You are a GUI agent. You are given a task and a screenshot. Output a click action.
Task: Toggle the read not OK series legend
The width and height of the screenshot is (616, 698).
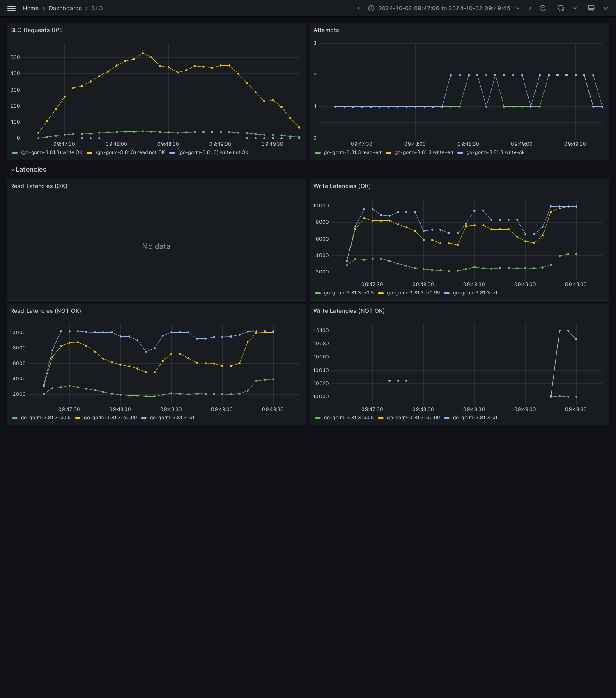coord(130,152)
